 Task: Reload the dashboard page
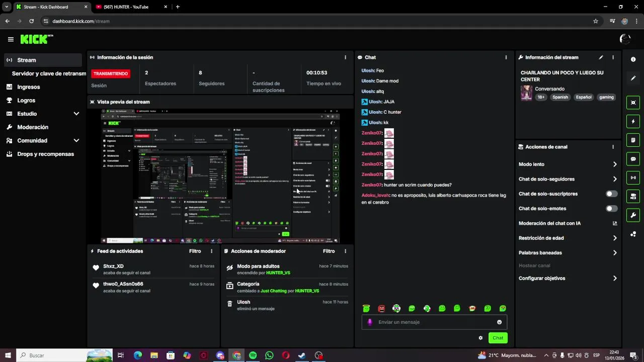(x=31, y=21)
